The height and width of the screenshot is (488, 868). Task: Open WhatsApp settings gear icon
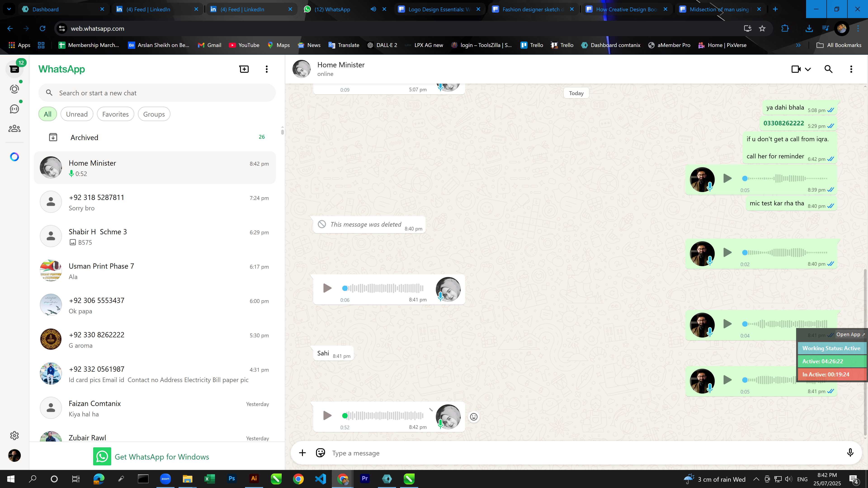click(14, 435)
